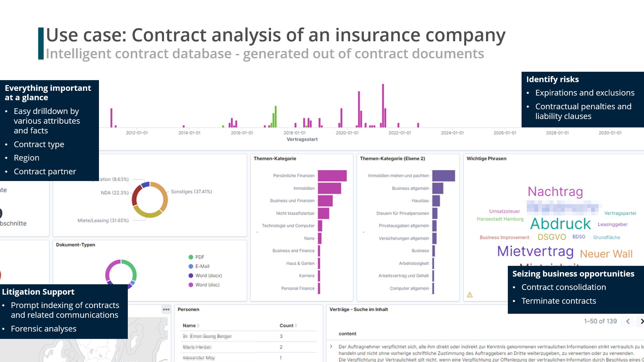644x362 pixels.
Task: Click Immobilien mieten und pachten bar
Action: click(443, 176)
